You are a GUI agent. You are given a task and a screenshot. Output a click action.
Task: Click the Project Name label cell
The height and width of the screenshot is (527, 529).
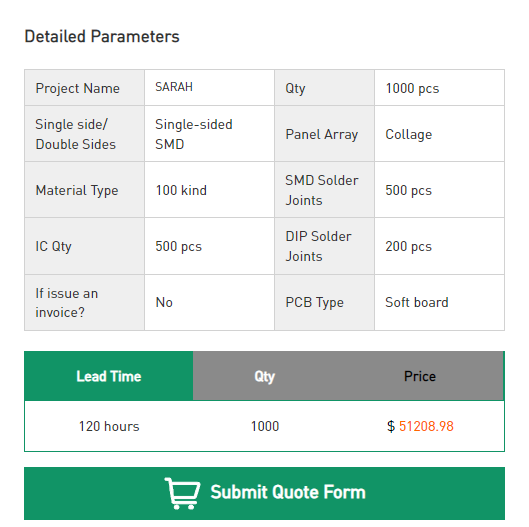[84, 88]
